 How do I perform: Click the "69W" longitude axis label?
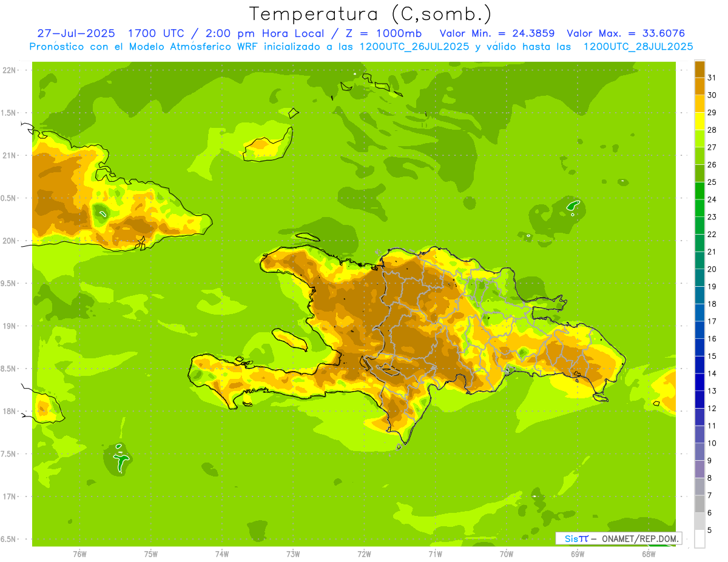coord(578,554)
